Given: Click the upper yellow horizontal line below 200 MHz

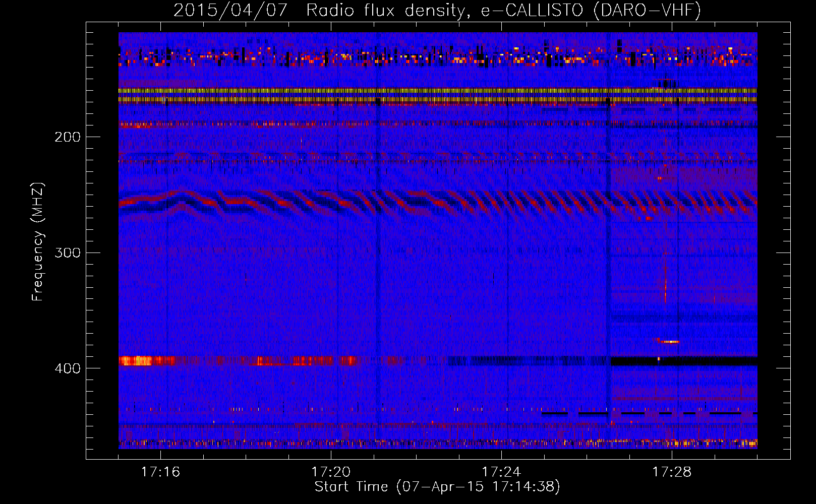Looking at the screenshot, I should [434, 91].
